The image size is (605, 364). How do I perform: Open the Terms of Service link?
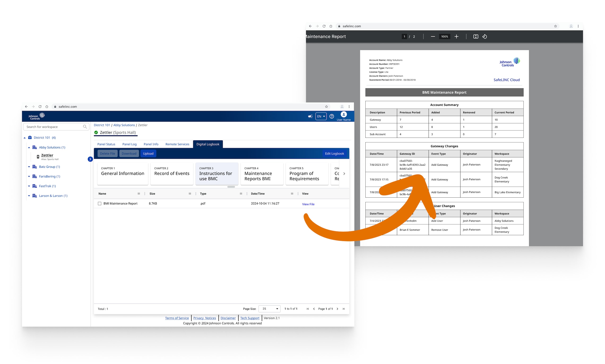tap(177, 318)
